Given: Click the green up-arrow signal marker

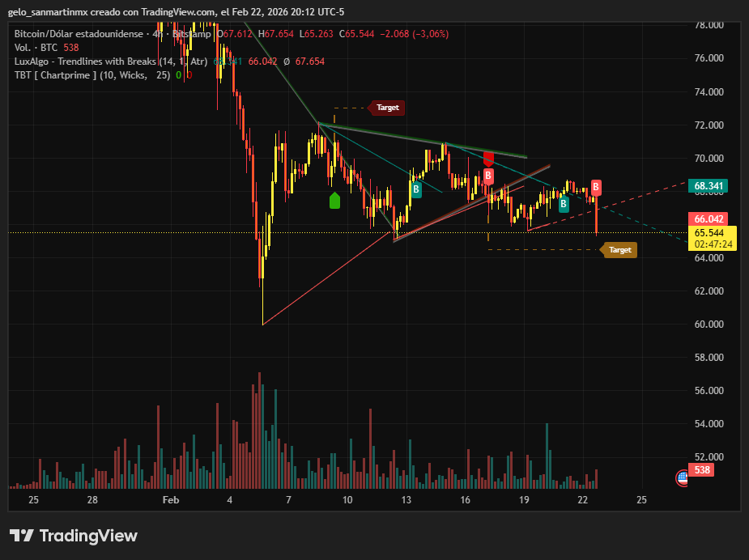Looking at the screenshot, I should pyautogui.click(x=335, y=201).
